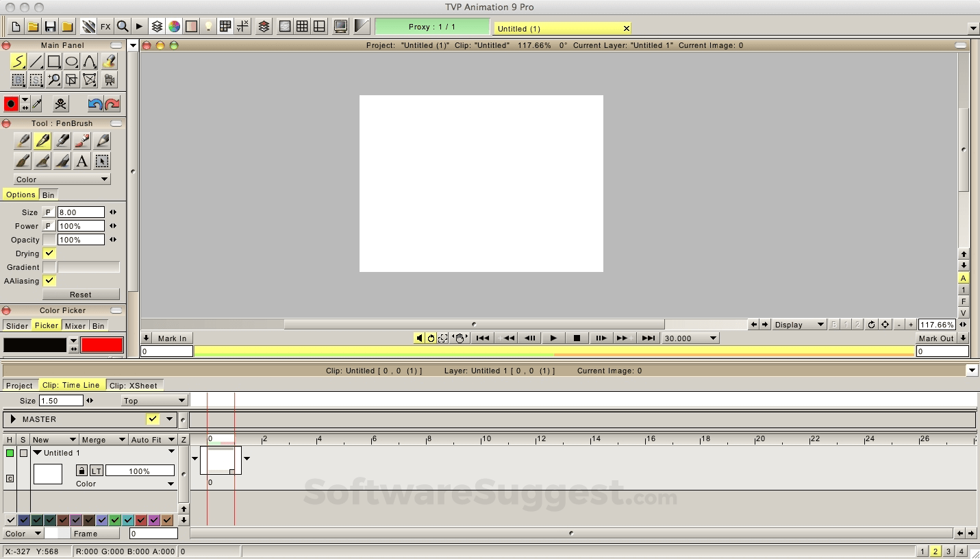This screenshot has height=559, width=980.
Task: Click the magnifier icon in the top toolbar
Action: click(x=123, y=27)
